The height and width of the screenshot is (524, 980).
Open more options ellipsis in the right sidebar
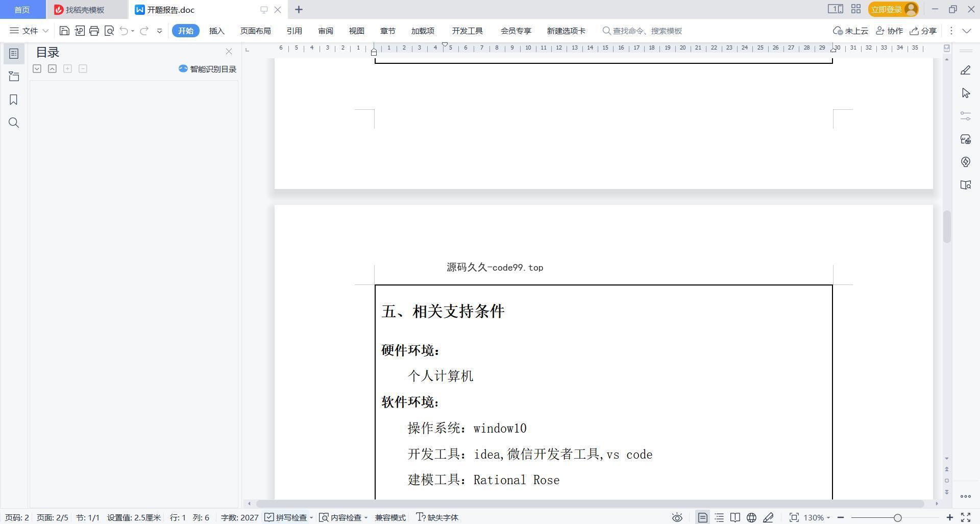point(966,496)
